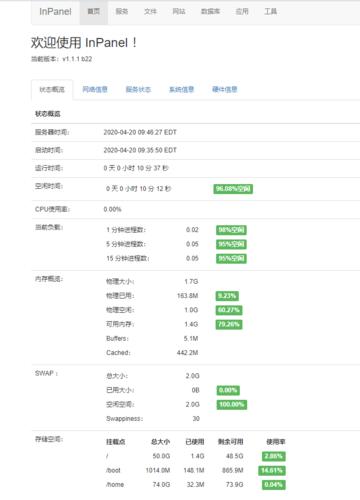
Task: Click the 79.26% available memory badge
Action: (x=229, y=324)
